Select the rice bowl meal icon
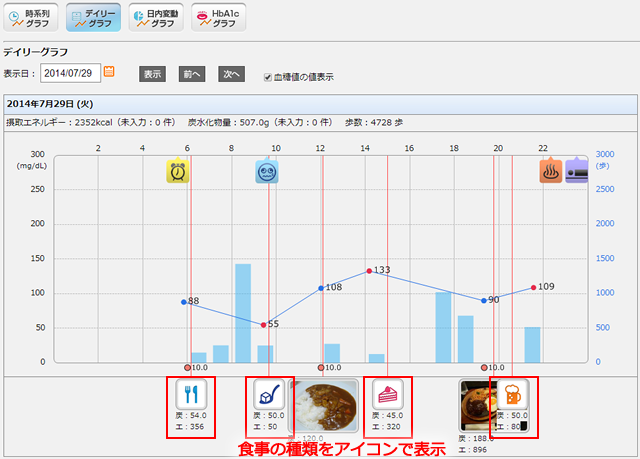640x459 pixels. point(269,393)
